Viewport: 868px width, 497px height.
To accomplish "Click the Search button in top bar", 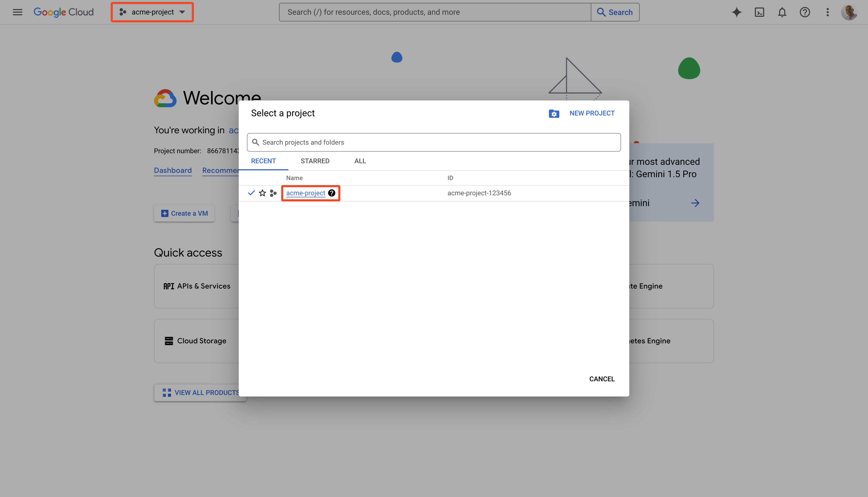I will [x=615, y=12].
